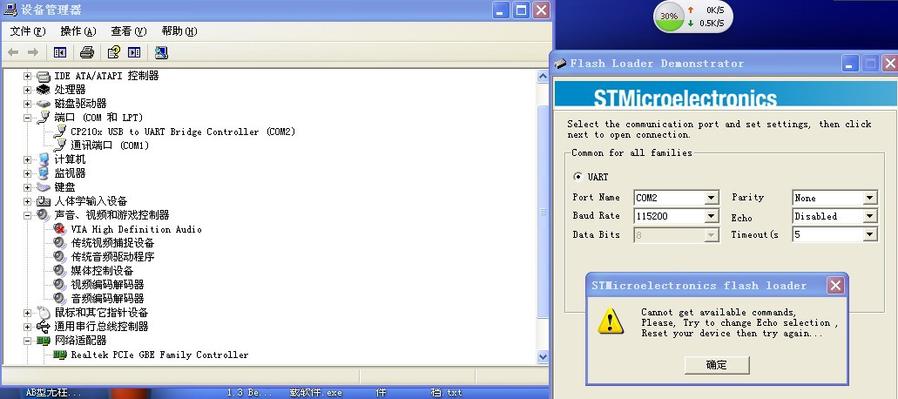Select the disabled VIA High Definition Audio icon
The width and height of the screenshot is (898, 399).
[60, 229]
